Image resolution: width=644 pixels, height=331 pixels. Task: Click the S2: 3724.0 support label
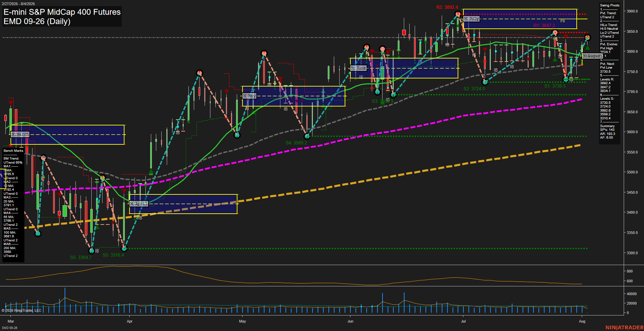[x=474, y=89]
